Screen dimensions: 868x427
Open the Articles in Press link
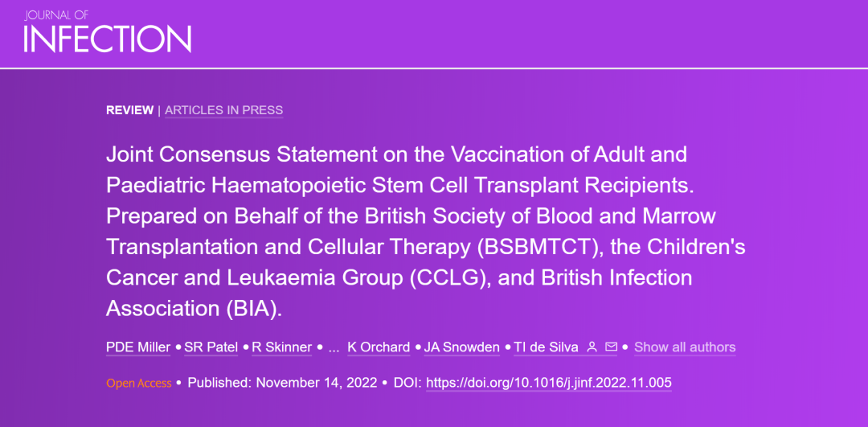[223, 110]
